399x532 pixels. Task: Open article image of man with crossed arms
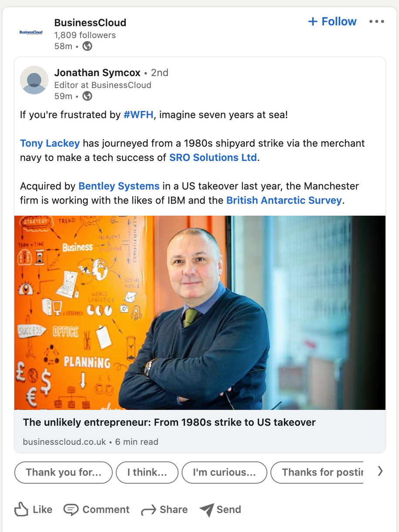pyautogui.click(x=200, y=313)
